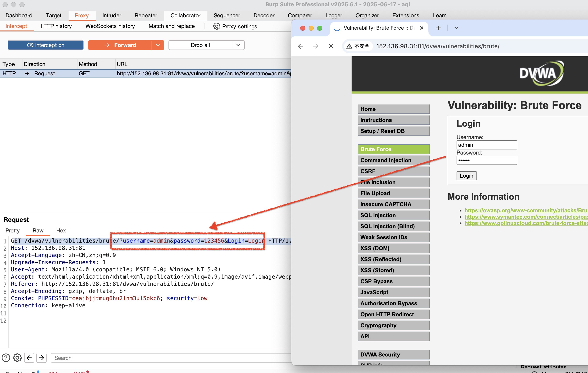Image resolution: width=588 pixels, height=373 pixels.
Task: Open the Collaborator tab
Action: 185,16
